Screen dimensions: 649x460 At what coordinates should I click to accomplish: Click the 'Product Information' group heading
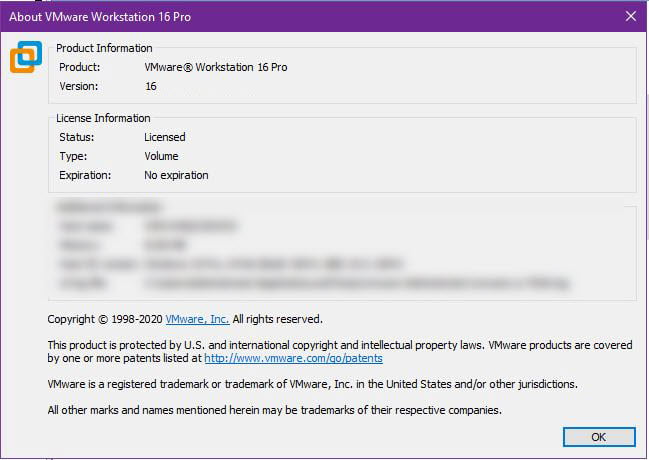[104, 48]
